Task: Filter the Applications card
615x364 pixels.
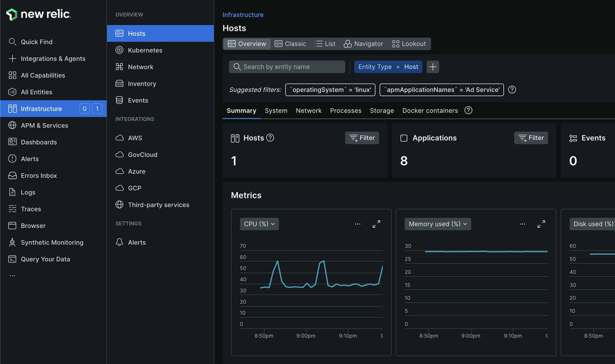Action: tap(531, 138)
